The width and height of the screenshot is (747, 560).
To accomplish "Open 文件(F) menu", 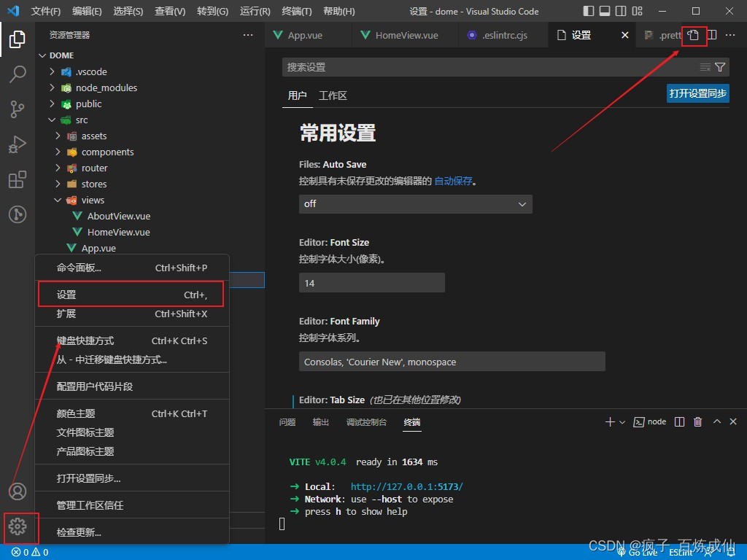I will click(x=46, y=11).
